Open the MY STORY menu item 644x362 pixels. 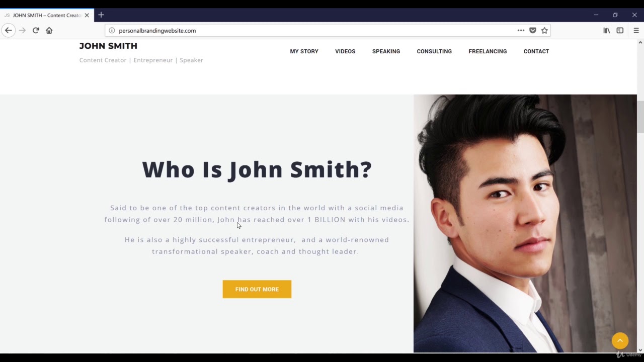(x=304, y=51)
